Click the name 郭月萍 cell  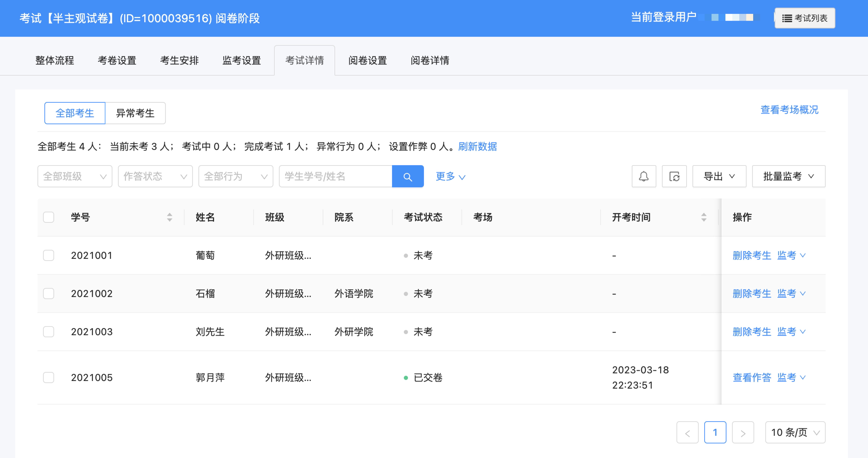pyautogui.click(x=210, y=378)
